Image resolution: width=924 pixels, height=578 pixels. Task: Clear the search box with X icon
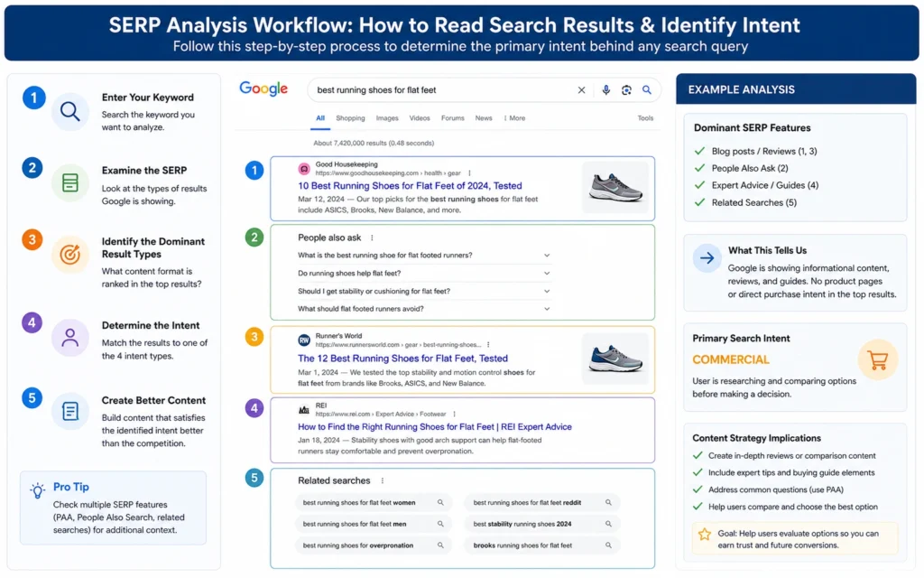(x=581, y=90)
